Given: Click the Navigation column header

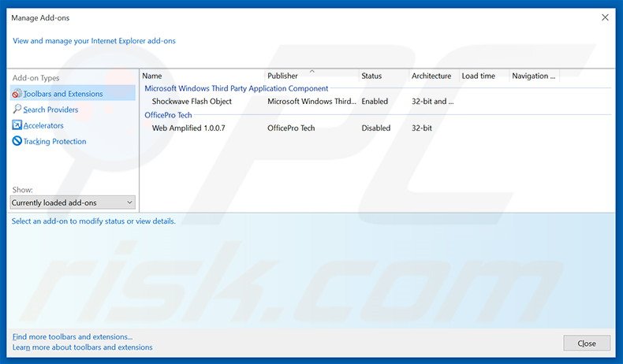Looking at the screenshot, I should (535, 76).
